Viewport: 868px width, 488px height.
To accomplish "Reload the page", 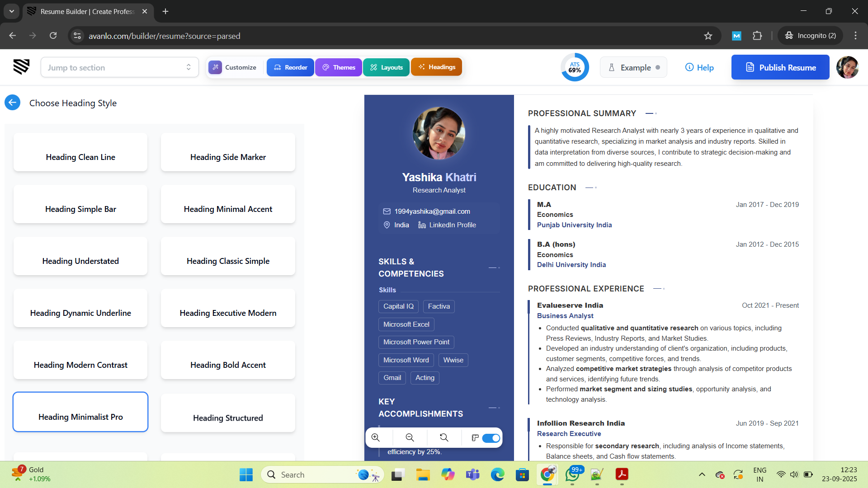I will coord(53,36).
